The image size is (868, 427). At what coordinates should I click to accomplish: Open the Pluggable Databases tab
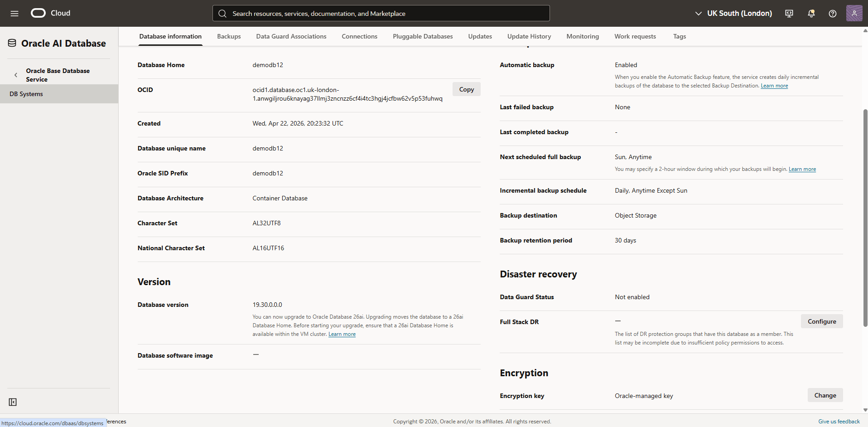coord(423,36)
